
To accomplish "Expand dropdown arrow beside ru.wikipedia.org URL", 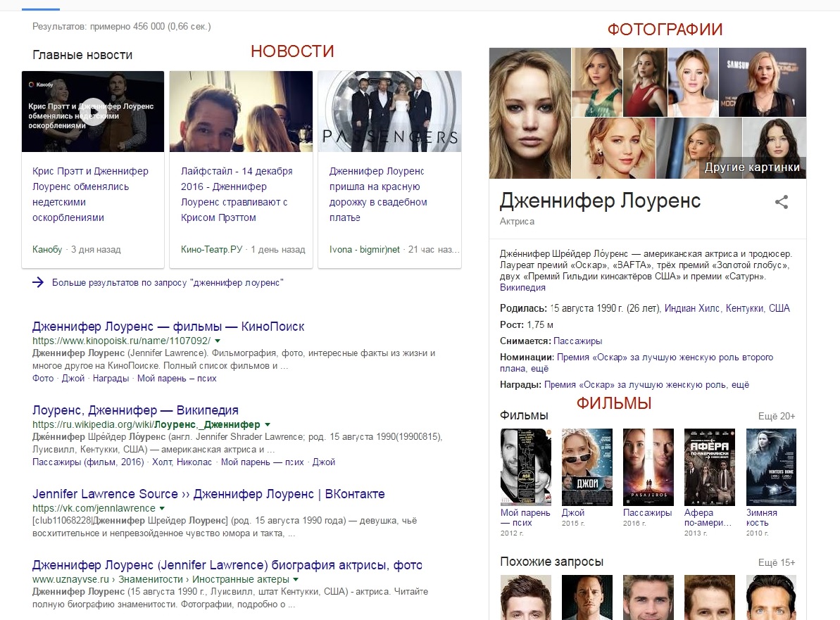I will (267, 425).
